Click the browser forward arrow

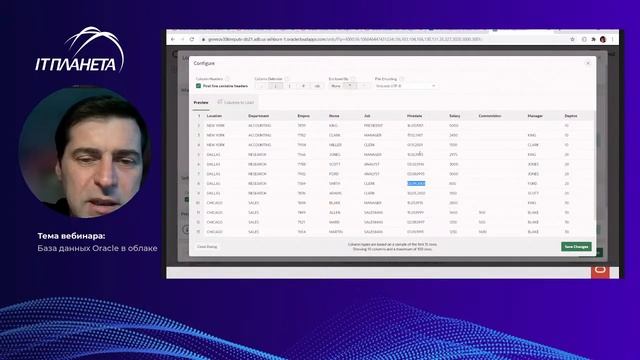[182, 39]
